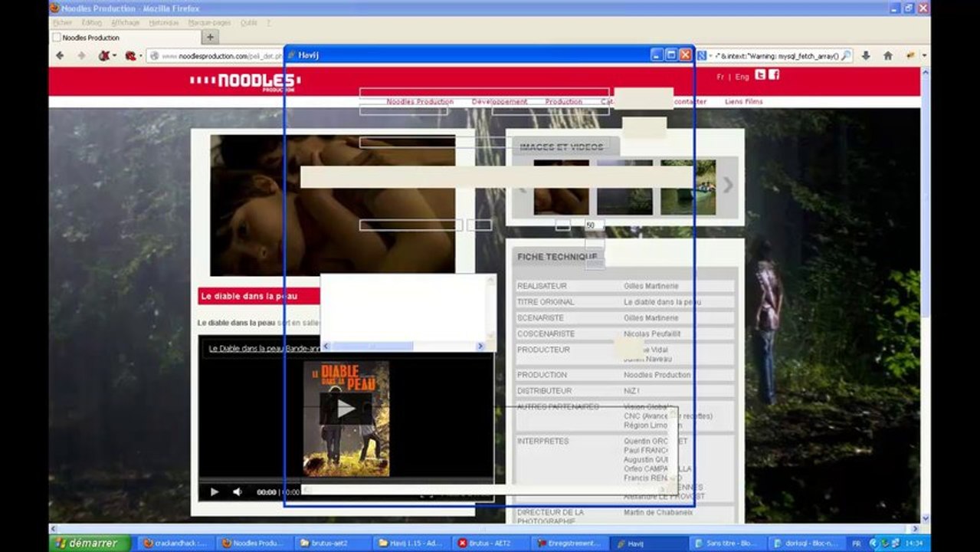Switch site language to Fr
Image resolution: width=980 pixels, height=552 pixels.
(720, 77)
